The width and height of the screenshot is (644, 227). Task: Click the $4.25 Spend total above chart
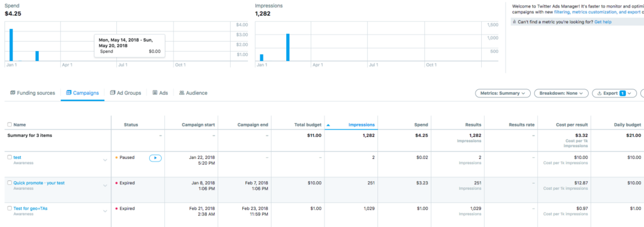click(13, 14)
